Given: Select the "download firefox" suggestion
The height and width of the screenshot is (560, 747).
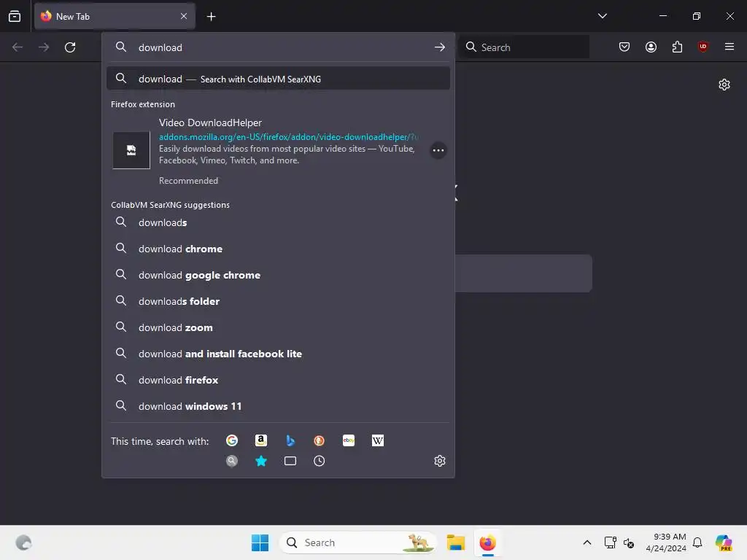Looking at the screenshot, I should click(278, 379).
